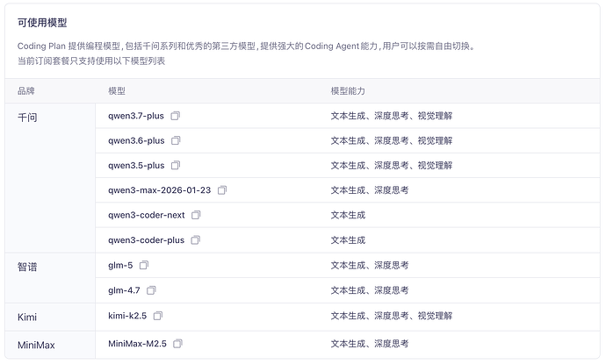Click the 模型 column header
This screenshot has width=606, height=364.
click(x=117, y=91)
